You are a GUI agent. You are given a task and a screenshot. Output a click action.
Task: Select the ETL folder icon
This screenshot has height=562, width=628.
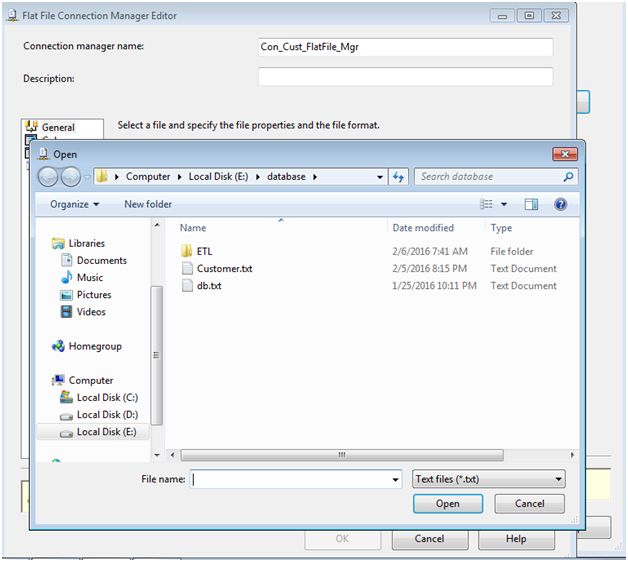187,251
